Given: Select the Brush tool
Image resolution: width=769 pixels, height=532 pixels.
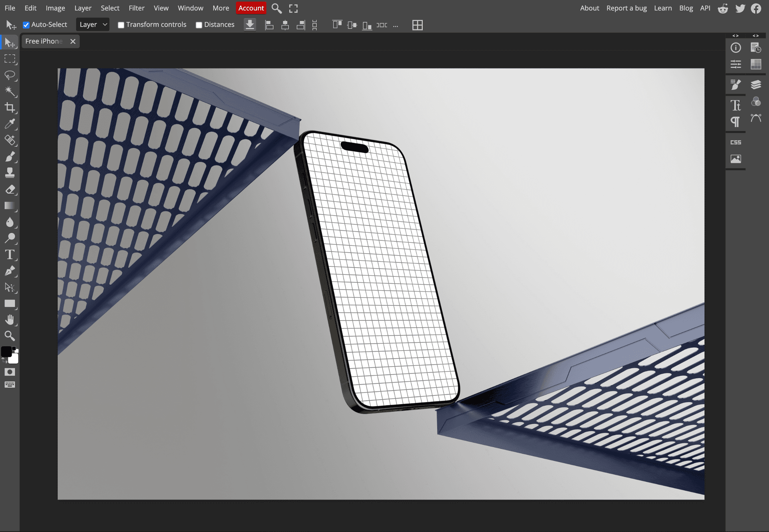Looking at the screenshot, I should point(11,157).
